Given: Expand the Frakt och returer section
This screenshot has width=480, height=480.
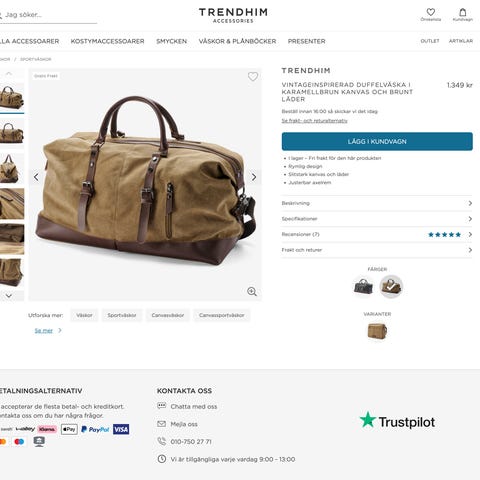Looking at the screenshot, I should pyautogui.click(x=377, y=250).
